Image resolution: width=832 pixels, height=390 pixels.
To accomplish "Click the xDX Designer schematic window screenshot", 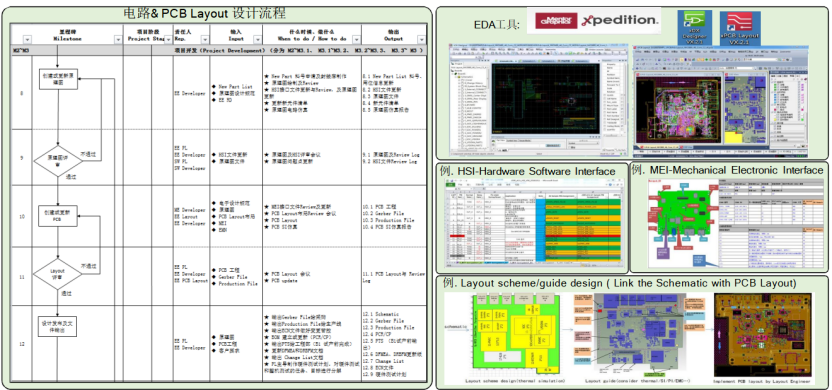I will point(540,100).
